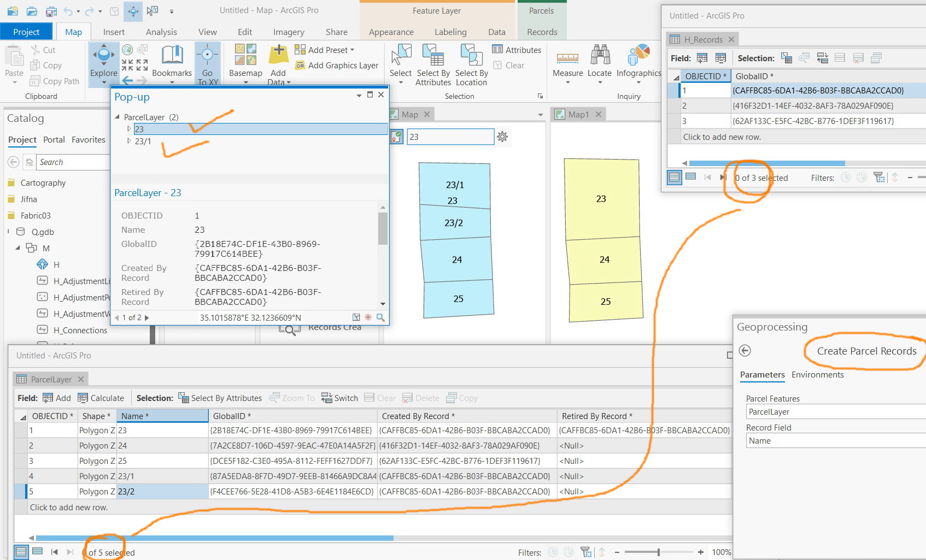Open the Add Preset dropdown

pos(324,50)
